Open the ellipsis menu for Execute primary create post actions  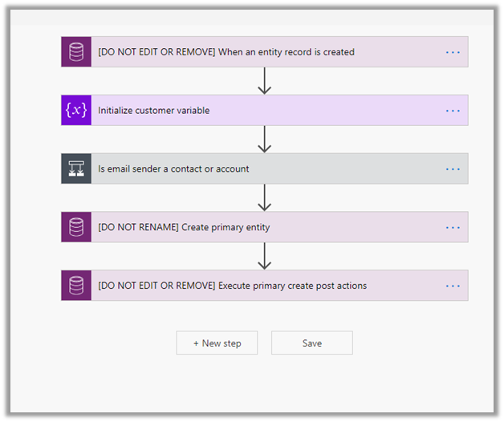(453, 286)
